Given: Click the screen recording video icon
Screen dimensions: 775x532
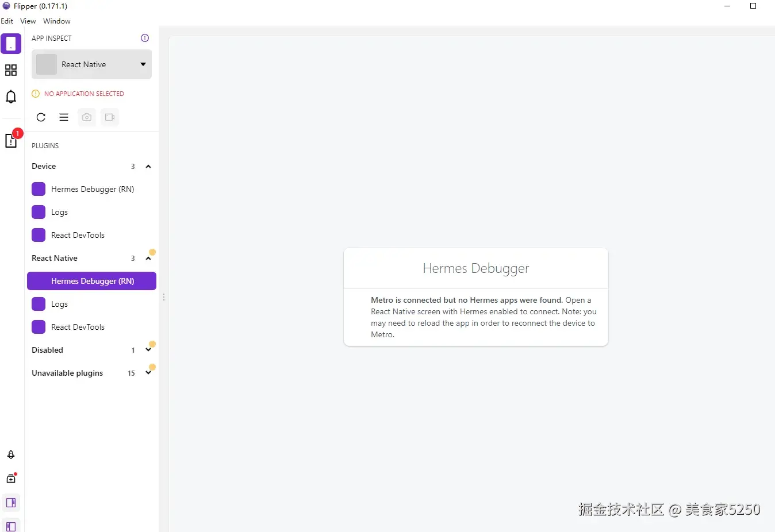Looking at the screenshot, I should click(110, 117).
